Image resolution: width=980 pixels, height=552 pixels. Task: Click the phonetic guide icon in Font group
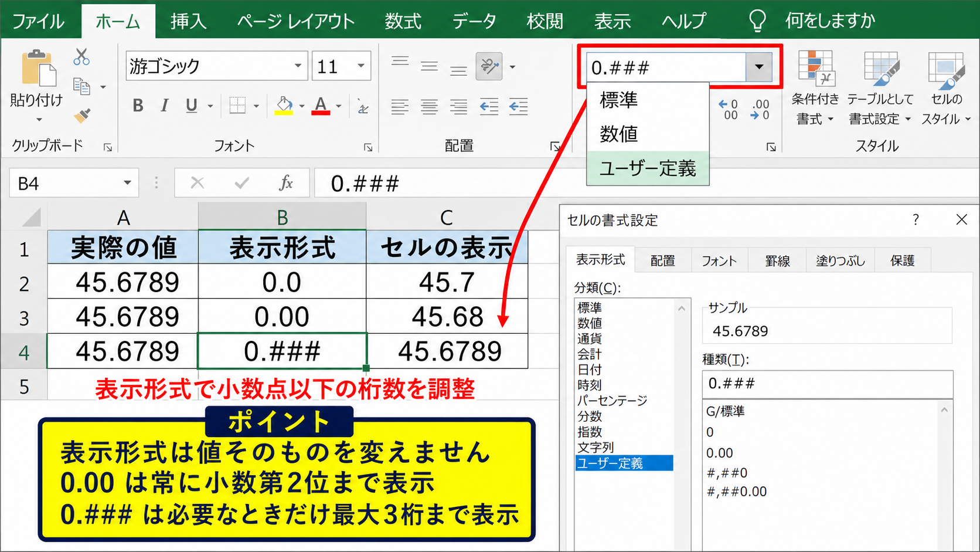coord(363,107)
